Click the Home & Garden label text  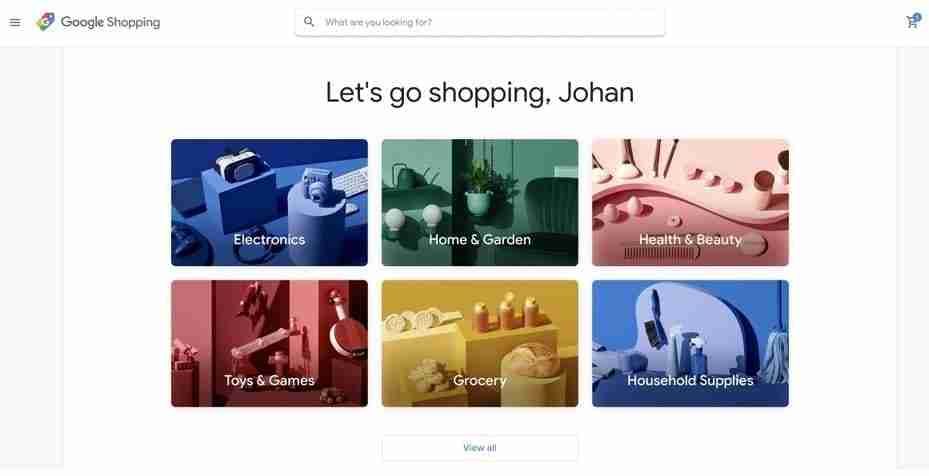pyautogui.click(x=480, y=239)
